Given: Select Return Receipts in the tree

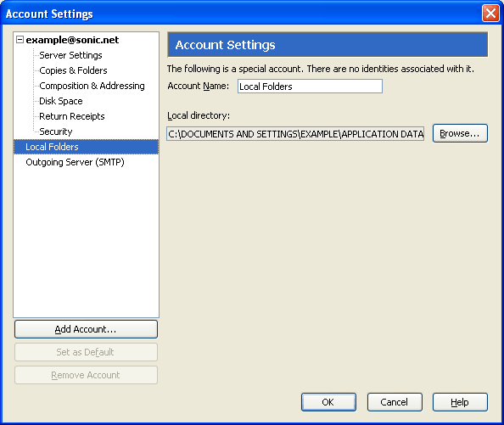Looking at the screenshot, I should [72, 116].
